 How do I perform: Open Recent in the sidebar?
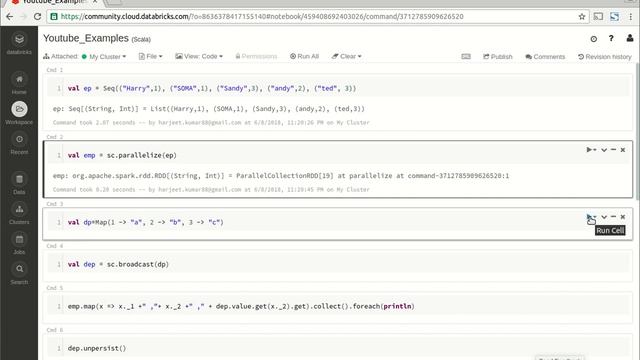coord(19,143)
